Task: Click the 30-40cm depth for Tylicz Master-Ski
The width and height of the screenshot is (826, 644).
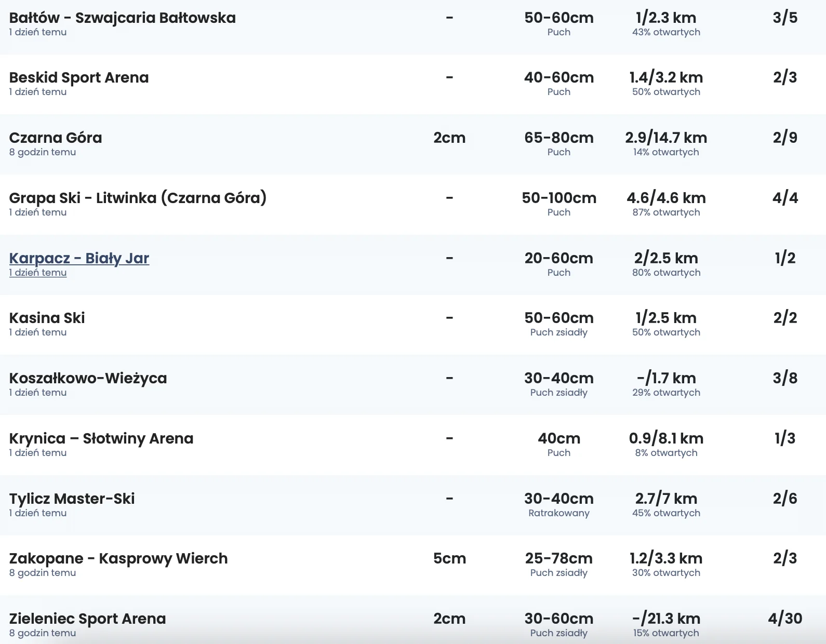Action: 559,499
